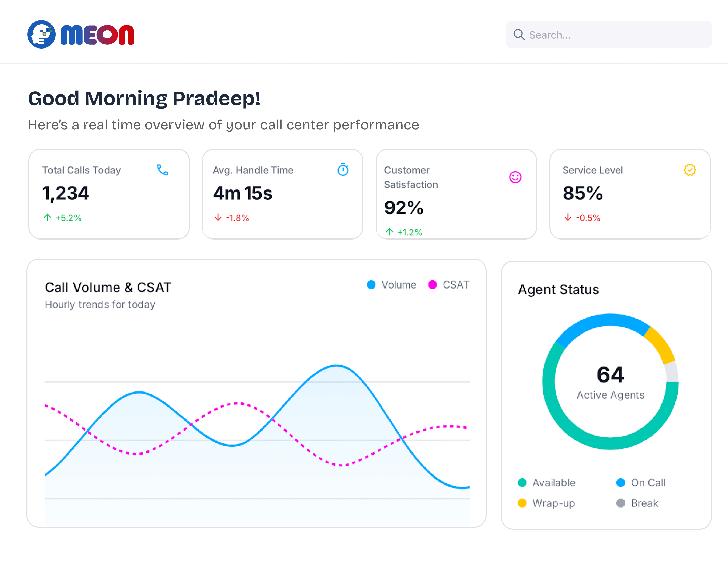Click the green Available legend dot
The width and height of the screenshot is (728, 573).
click(x=522, y=482)
